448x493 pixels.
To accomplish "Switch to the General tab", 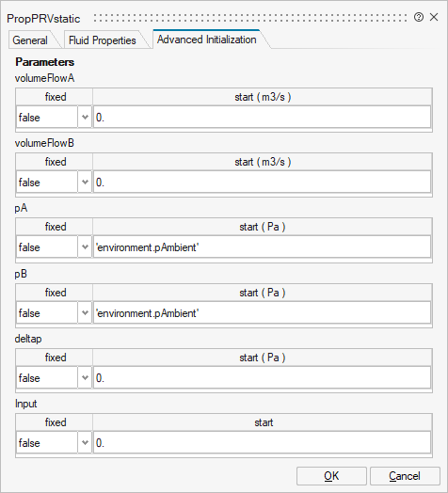I will 30,40.
